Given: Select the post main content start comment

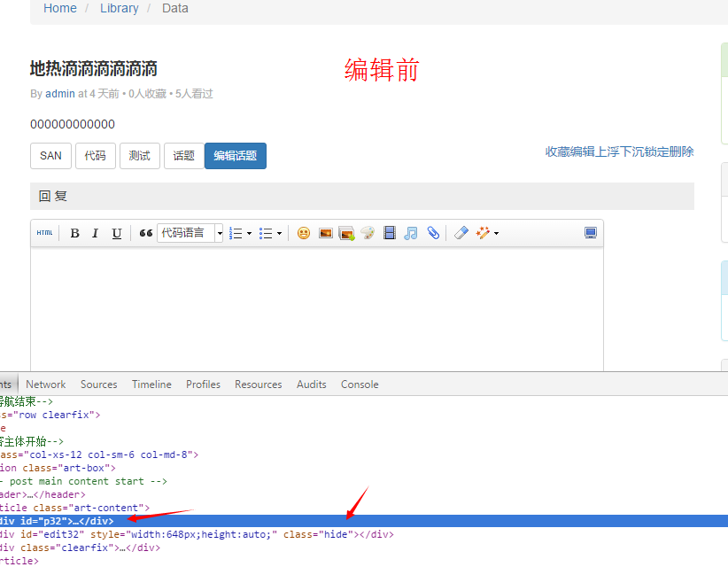Looking at the screenshot, I should [83, 482].
